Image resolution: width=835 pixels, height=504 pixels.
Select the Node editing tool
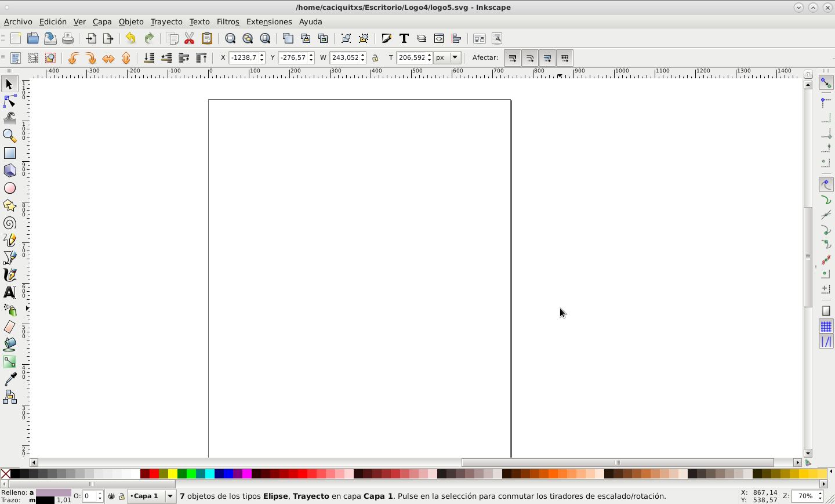point(10,101)
